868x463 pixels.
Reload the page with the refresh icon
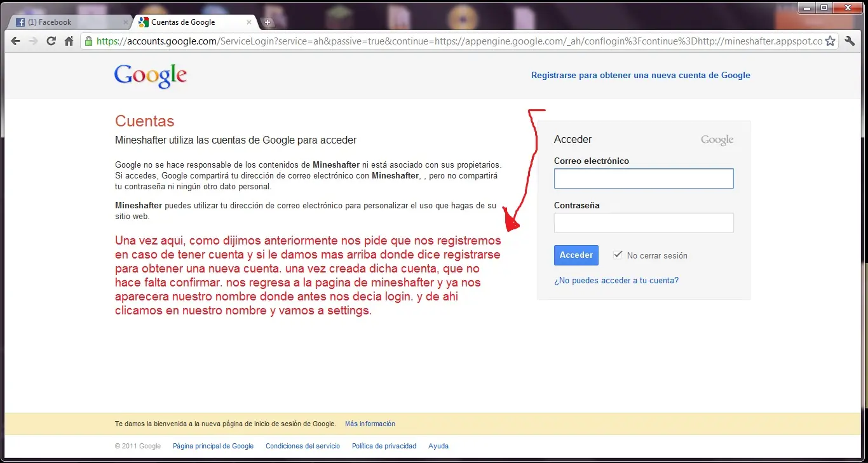point(51,41)
